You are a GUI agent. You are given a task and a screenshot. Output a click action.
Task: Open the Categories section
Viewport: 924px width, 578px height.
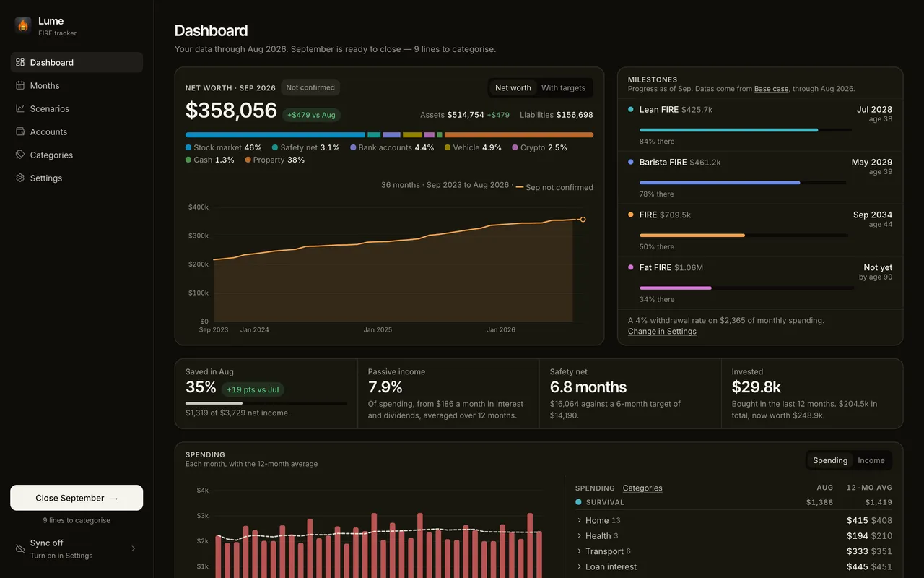tap(77, 155)
